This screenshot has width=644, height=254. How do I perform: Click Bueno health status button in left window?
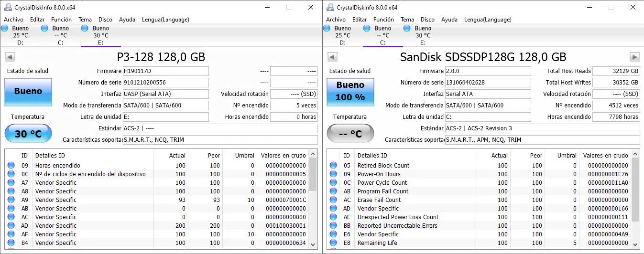(x=28, y=91)
